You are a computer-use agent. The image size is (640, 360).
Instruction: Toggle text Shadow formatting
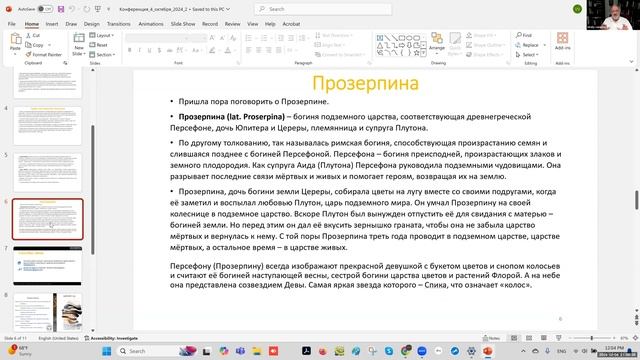click(x=159, y=50)
